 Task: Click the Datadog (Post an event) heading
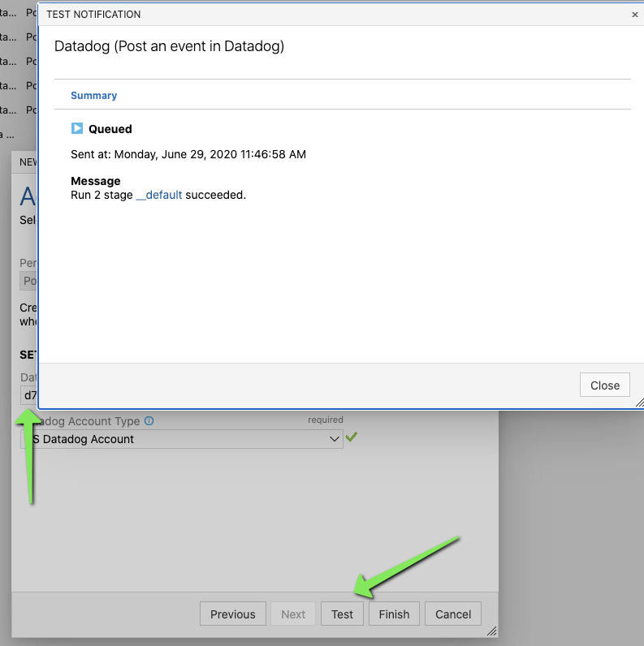169,46
